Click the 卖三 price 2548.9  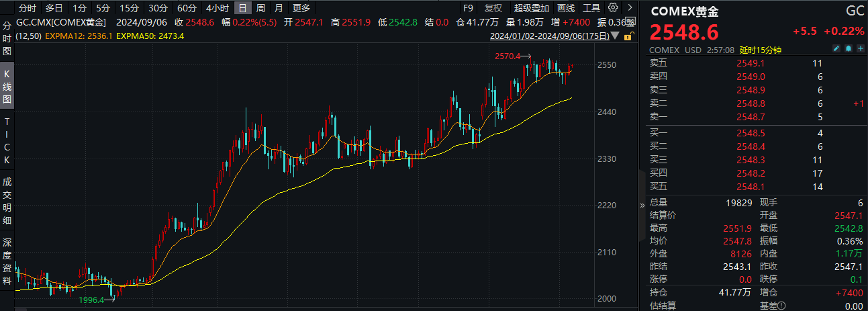click(x=751, y=90)
